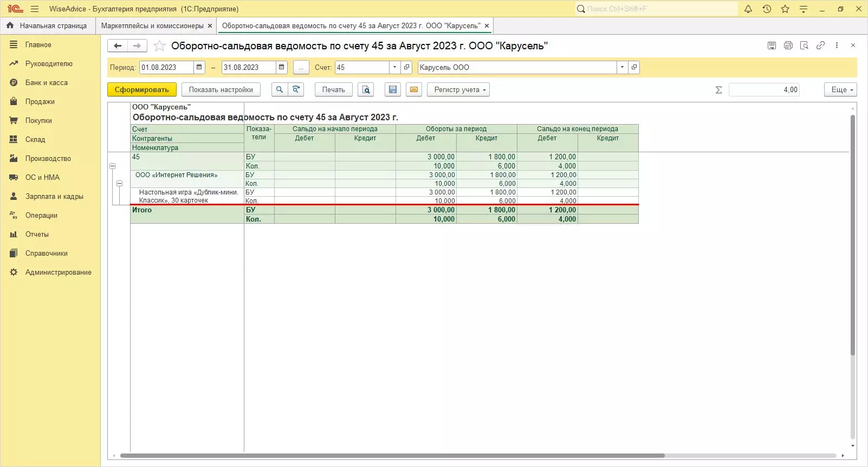Click Показать настройки button
Screen dimensions: 868x467
221,89
